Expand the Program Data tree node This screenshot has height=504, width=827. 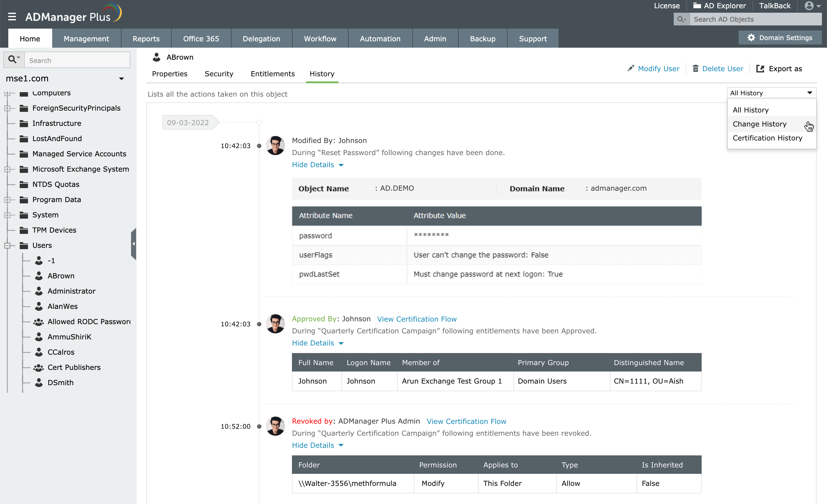pyautogui.click(x=7, y=200)
